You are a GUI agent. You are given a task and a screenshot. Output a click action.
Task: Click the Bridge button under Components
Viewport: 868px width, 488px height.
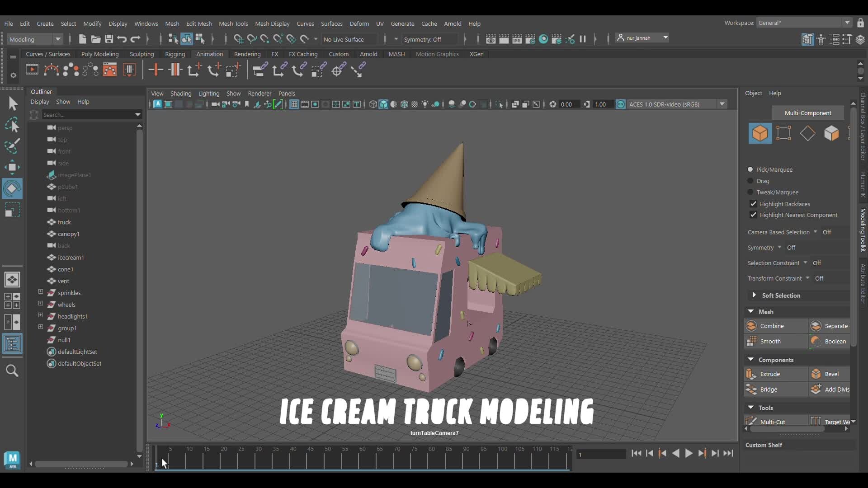(769, 389)
